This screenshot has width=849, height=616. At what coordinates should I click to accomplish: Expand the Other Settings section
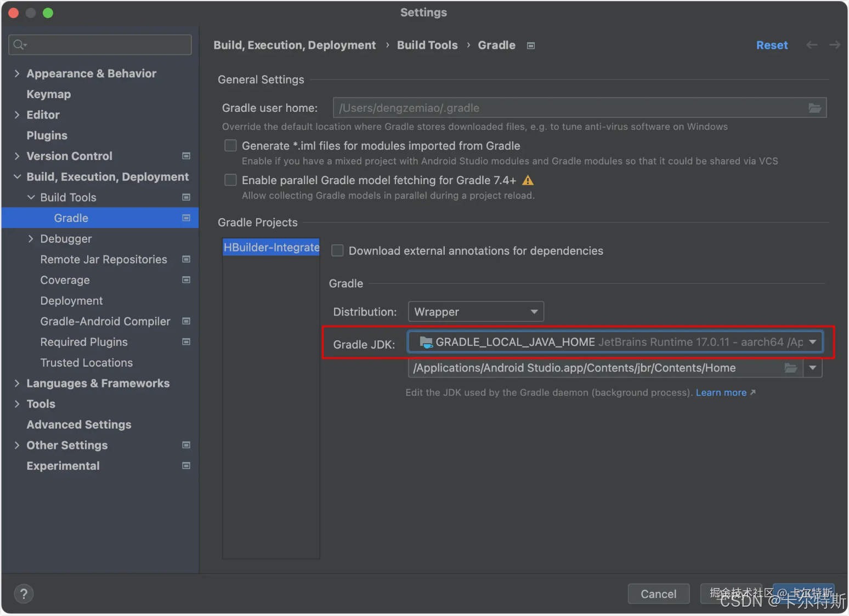17,445
